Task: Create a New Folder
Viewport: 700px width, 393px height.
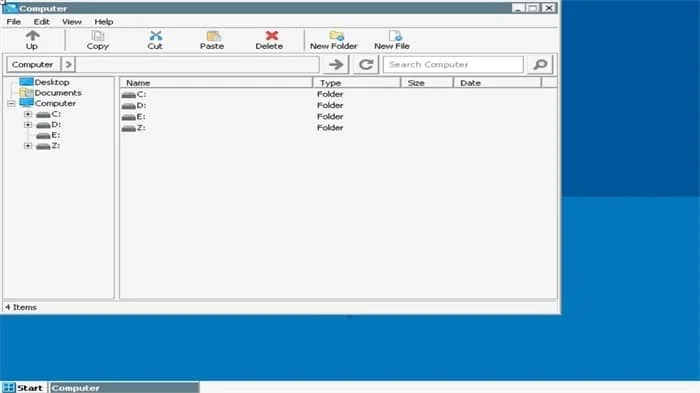Action: click(333, 40)
